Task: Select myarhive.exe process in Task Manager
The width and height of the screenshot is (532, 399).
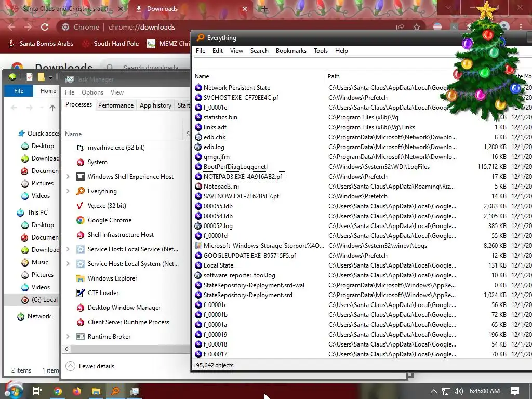Action: tap(116, 148)
